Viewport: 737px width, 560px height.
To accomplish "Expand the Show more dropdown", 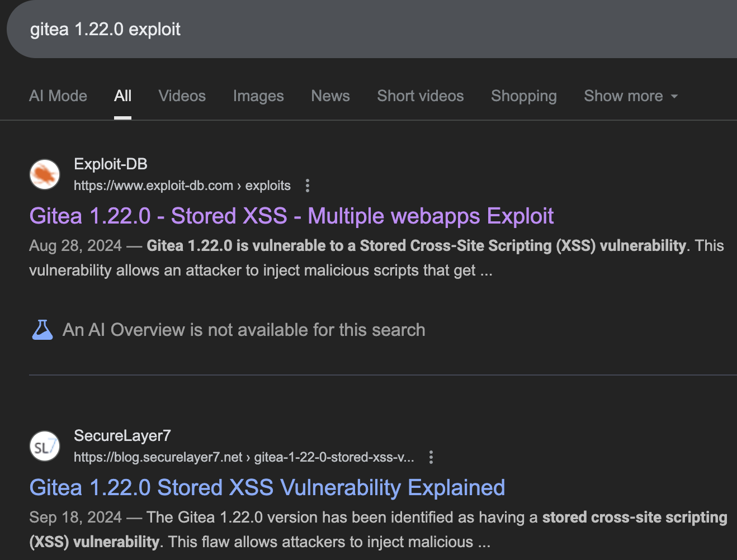I will [631, 96].
